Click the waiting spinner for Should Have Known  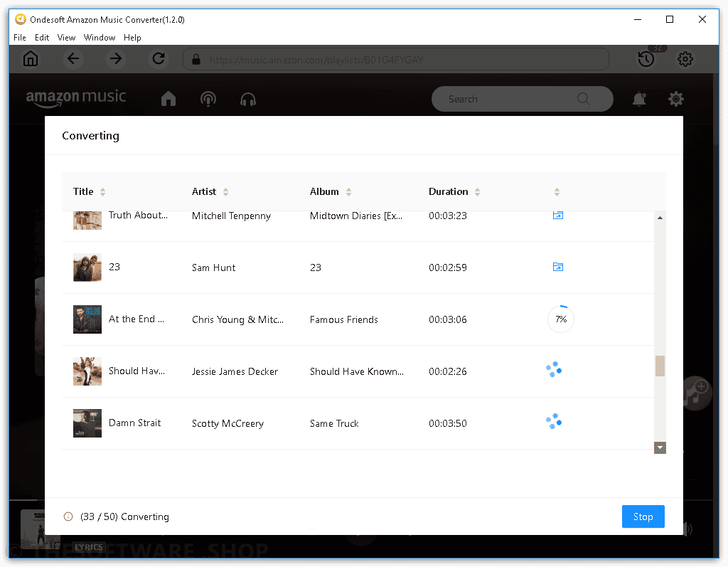coord(553,370)
